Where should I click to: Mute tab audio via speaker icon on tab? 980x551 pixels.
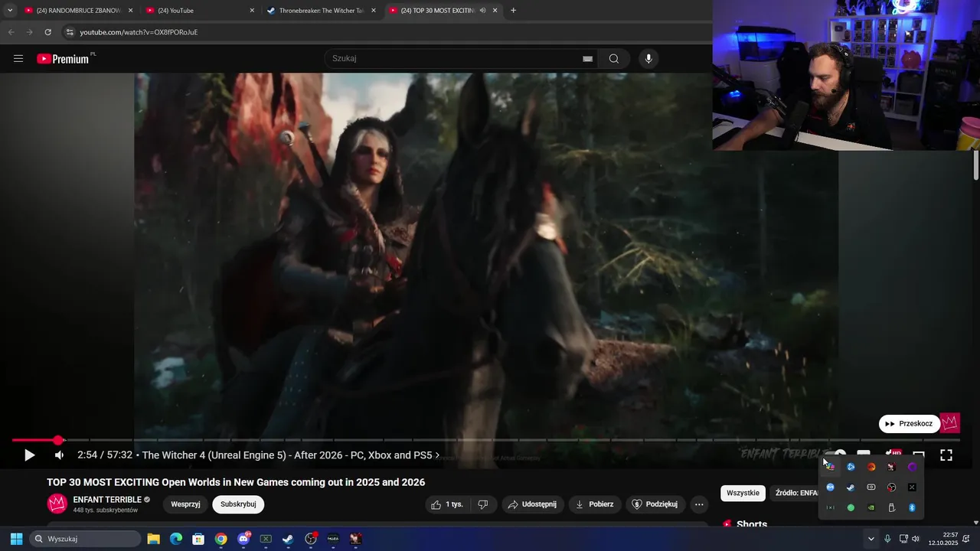[x=483, y=11]
